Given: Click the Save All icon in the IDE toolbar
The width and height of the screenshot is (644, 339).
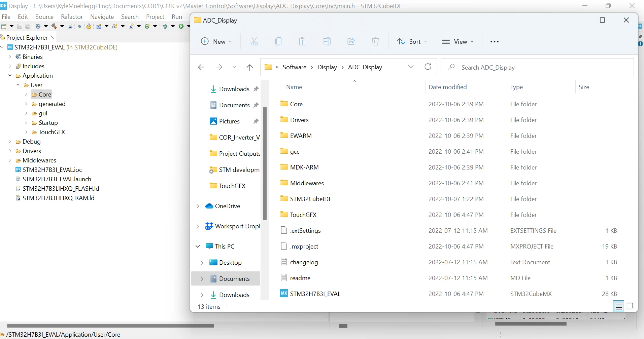Looking at the screenshot, I should click(28, 26).
